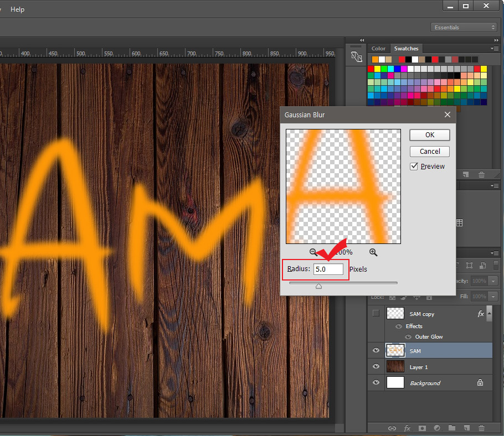Hide the SAM layer
504x436 pixels.
[x=376, y=350]
